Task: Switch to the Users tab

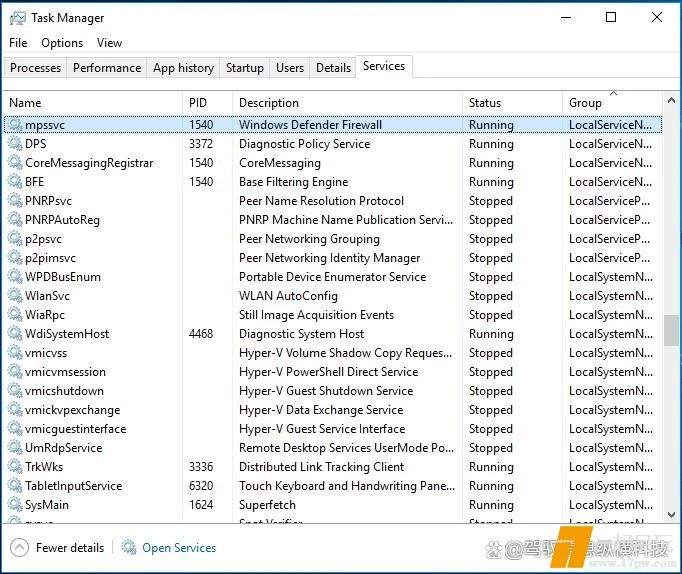Action: pos(290,68)
